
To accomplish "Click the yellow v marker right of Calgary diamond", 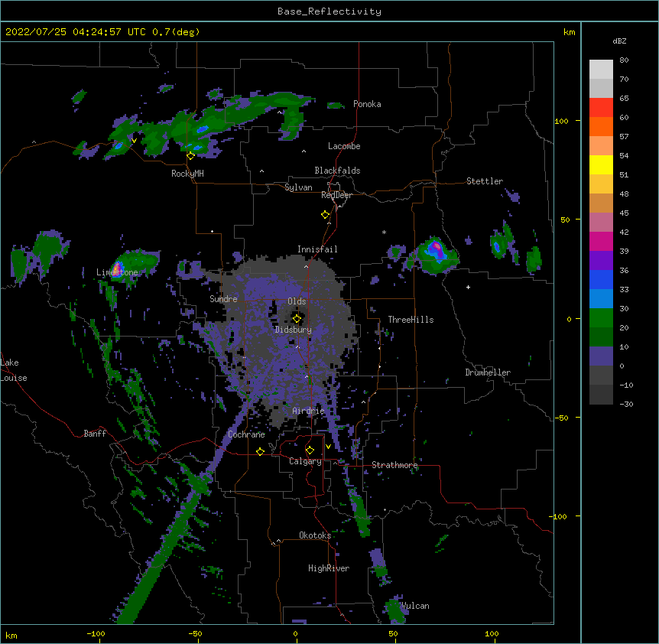I will (328, 447).
